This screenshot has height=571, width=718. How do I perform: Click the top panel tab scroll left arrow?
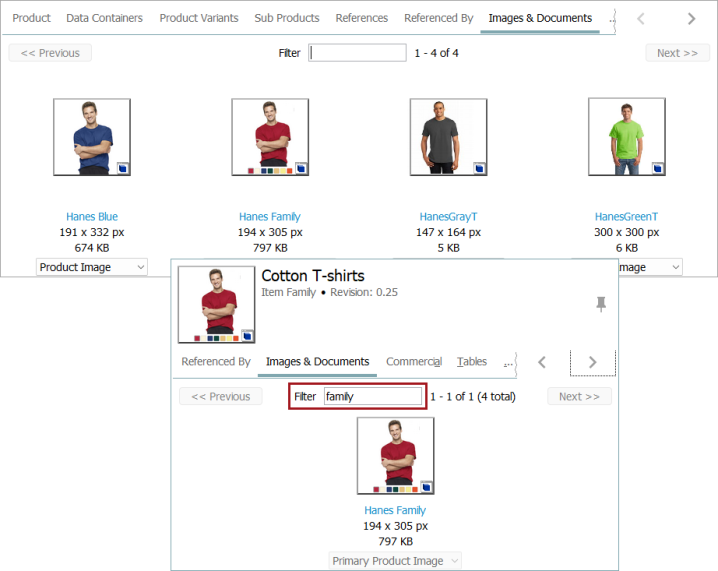pos(641,18)
